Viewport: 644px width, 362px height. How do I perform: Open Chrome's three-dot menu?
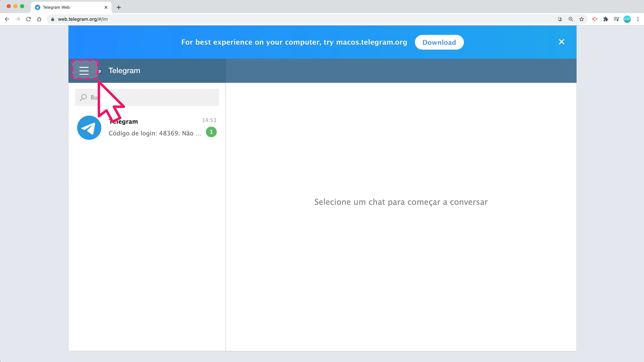click(638, 19)
